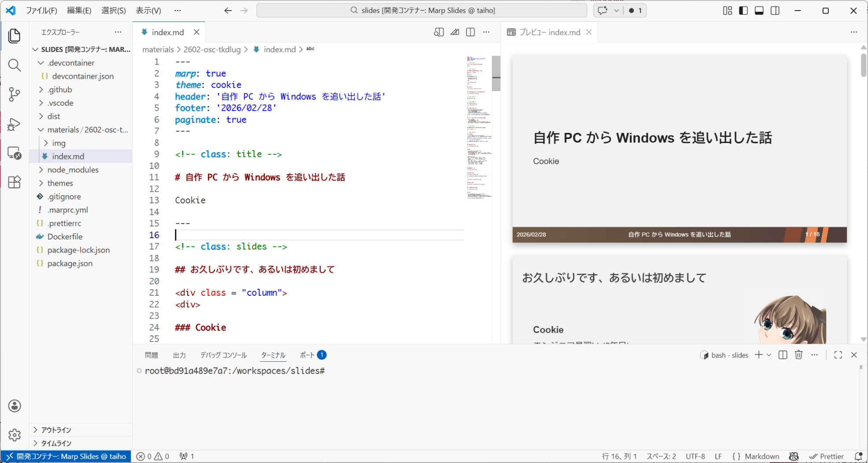Screen dimensions: 868x463
Task: Expand the Outline section
Action: click(x=56, y=430)
